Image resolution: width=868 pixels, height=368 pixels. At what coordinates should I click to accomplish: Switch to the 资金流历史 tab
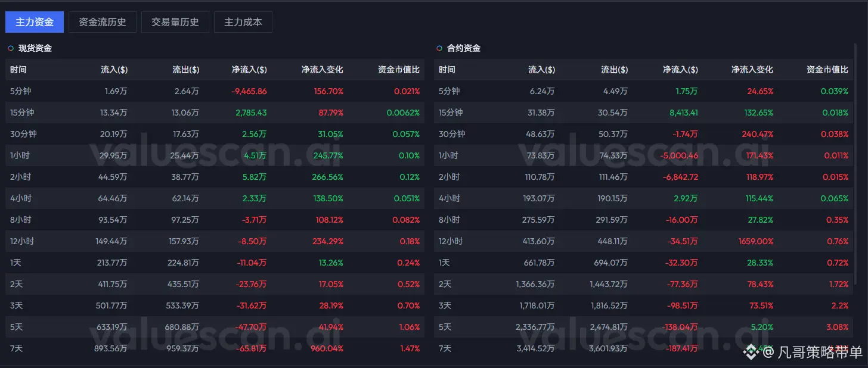tap(103, 22)
